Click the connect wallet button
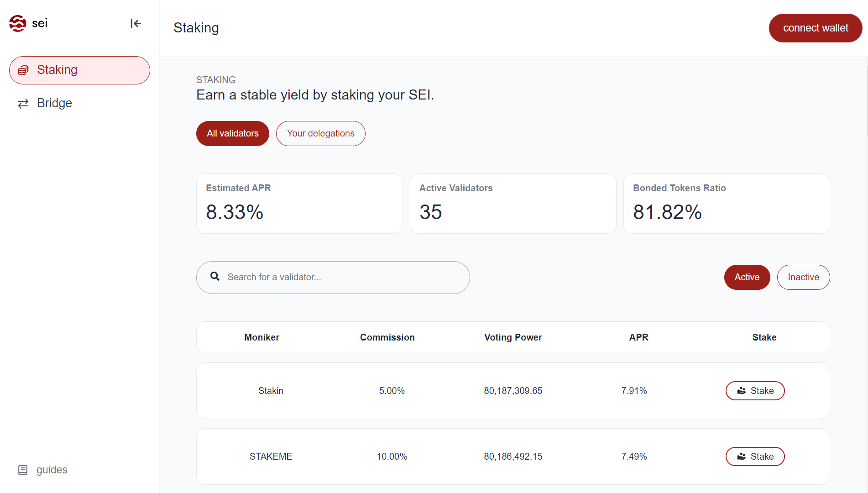Viewport: 868px width, 493px height. pyautogui.click(x=816, y=28)
